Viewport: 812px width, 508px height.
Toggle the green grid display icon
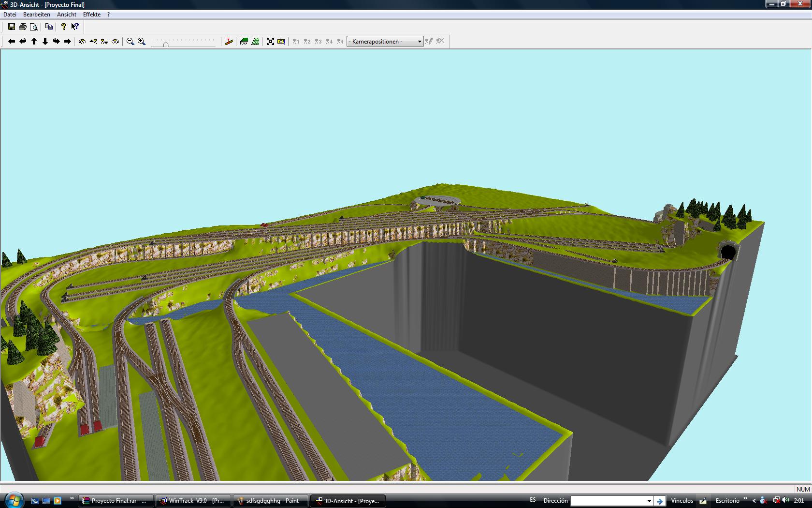255,42
